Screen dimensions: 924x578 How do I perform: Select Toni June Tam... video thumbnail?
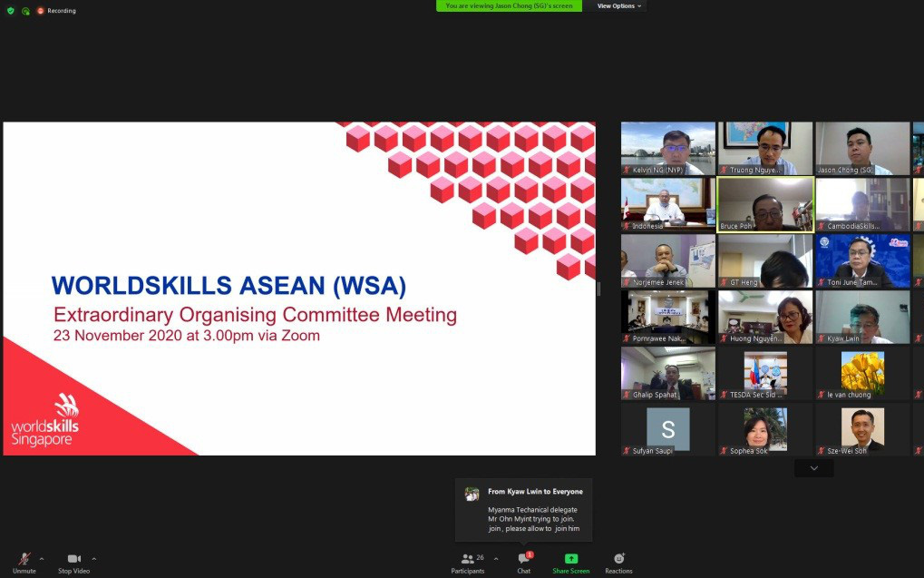862,260
